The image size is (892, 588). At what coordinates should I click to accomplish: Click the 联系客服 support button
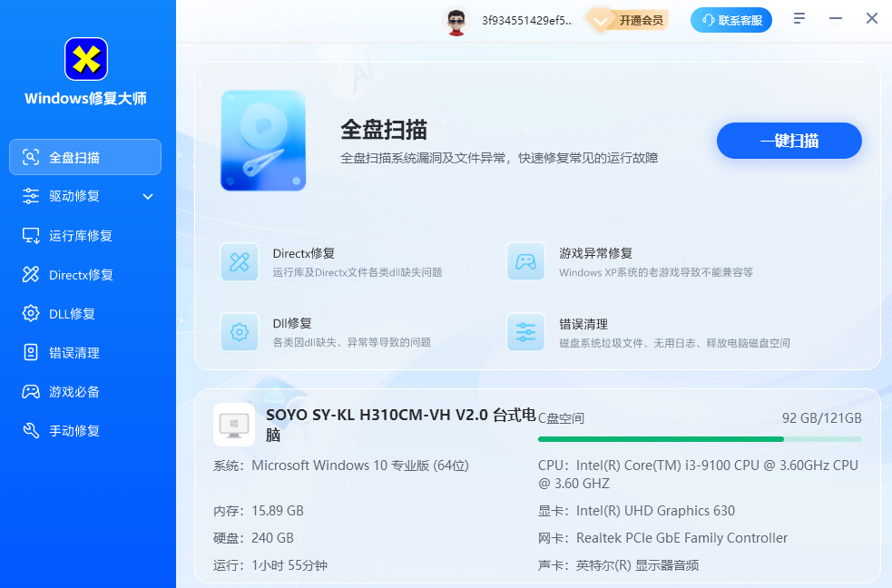click(731, 20)
